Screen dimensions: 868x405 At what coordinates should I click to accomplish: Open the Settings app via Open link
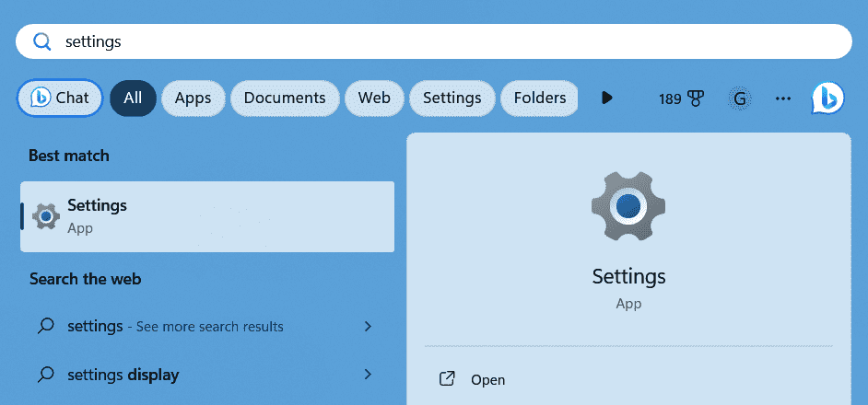tap(487, 379)
